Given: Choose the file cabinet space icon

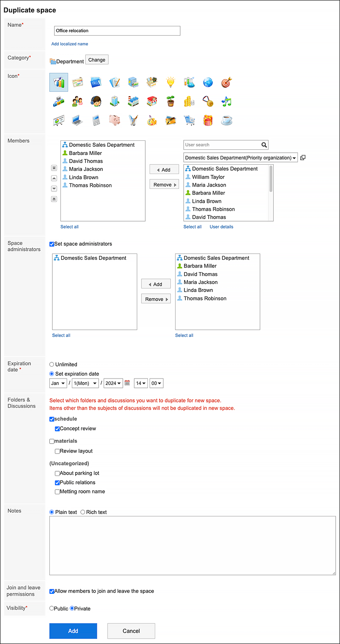Looking at the screenshot, I should click(x=133, y=83).
